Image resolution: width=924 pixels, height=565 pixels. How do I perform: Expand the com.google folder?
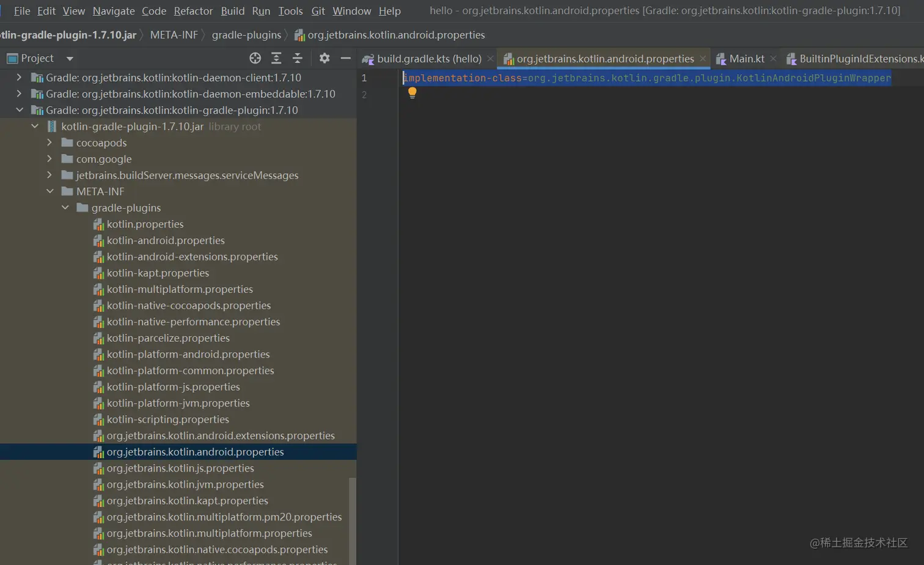click(50, 159)
